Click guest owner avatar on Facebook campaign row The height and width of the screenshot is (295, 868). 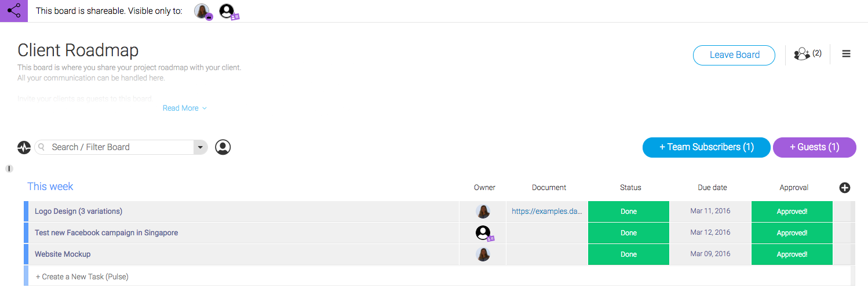click(x=484, y=233)
